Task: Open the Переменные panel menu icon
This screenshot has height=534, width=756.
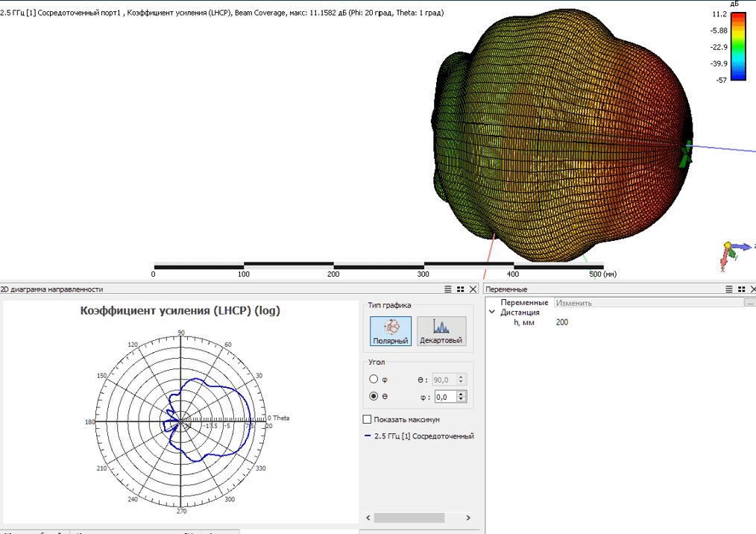Action: point(729,289)
